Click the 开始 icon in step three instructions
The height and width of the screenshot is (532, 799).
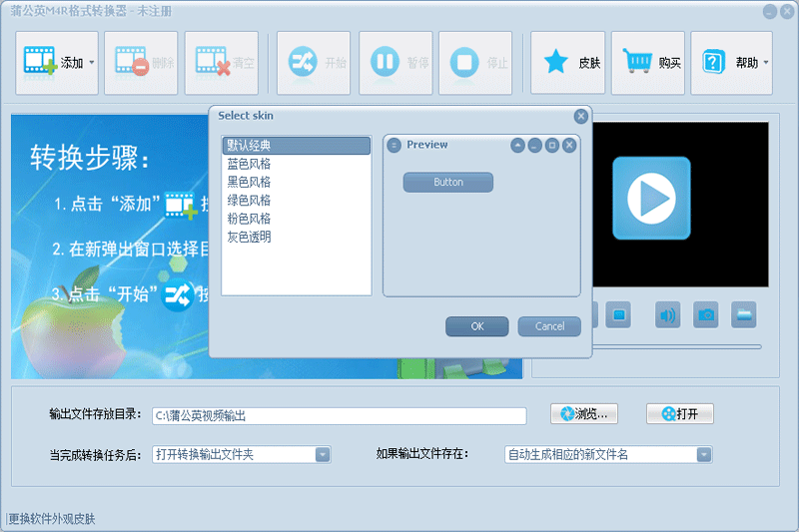point(178,295)
